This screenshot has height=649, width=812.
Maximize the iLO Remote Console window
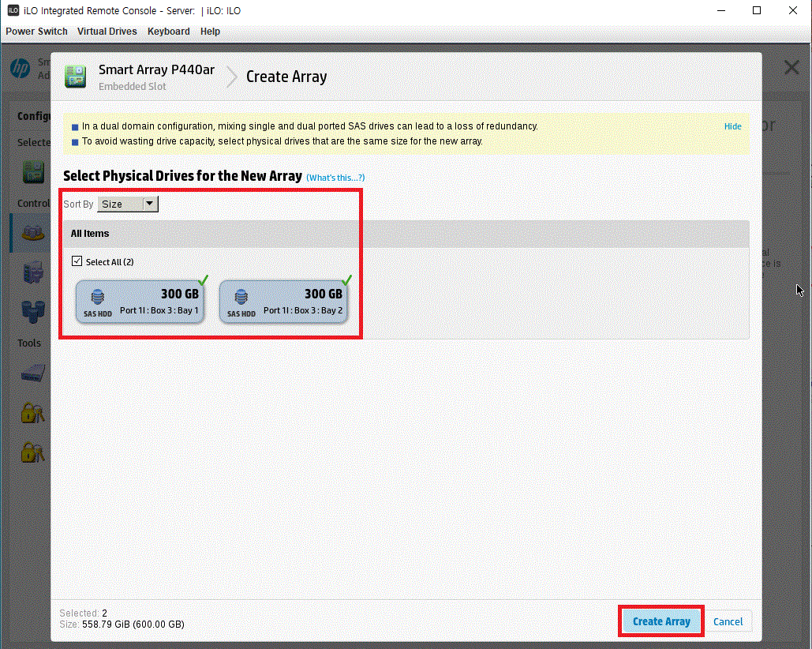756,10
